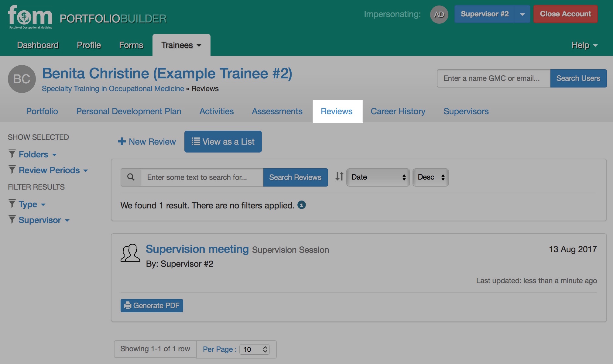Click the Benita Christine trainee name heading
This screenshot has width=613, height=364.
(167, 74)
